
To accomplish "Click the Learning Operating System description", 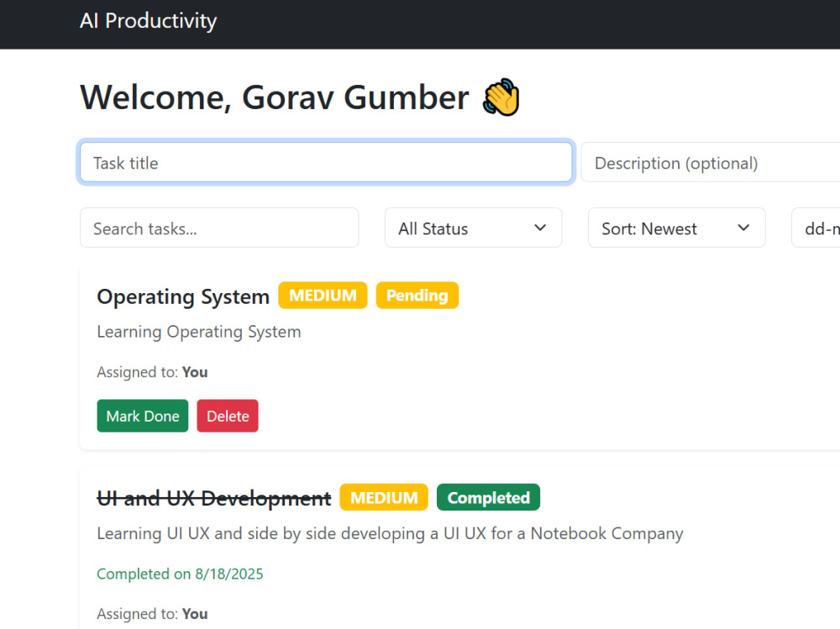I will click(x=199, y=332).
